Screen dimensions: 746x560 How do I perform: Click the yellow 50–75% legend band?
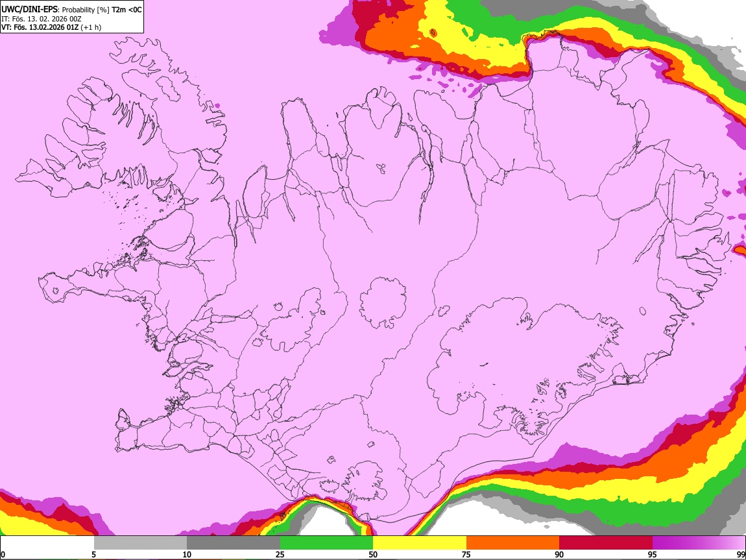tap(420, 542)
